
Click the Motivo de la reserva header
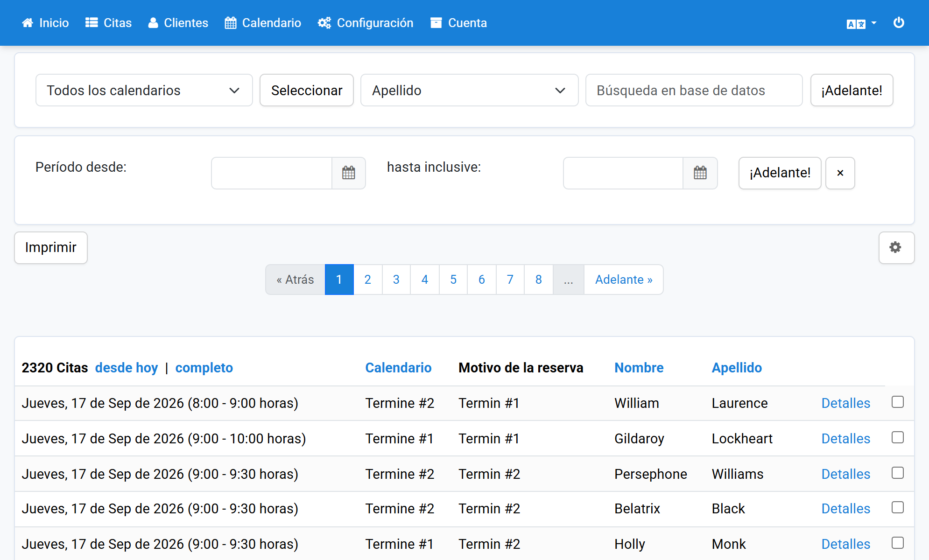coord(521,368)
